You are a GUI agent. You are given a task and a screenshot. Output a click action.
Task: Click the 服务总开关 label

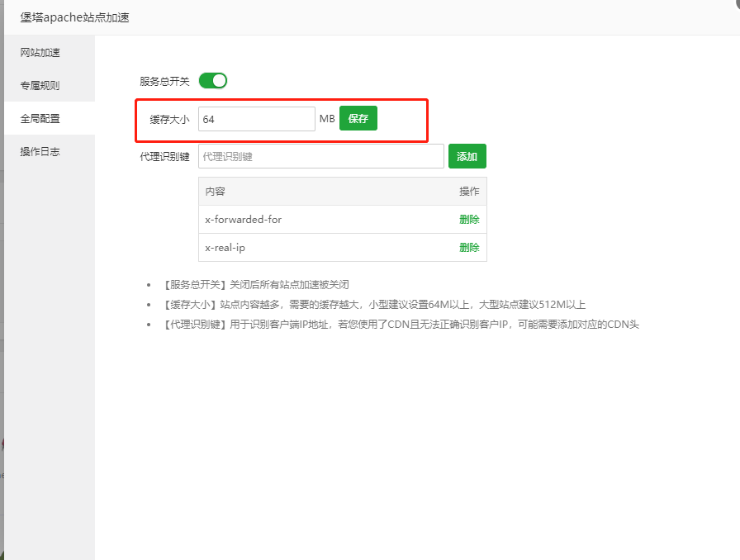point(164,81)
